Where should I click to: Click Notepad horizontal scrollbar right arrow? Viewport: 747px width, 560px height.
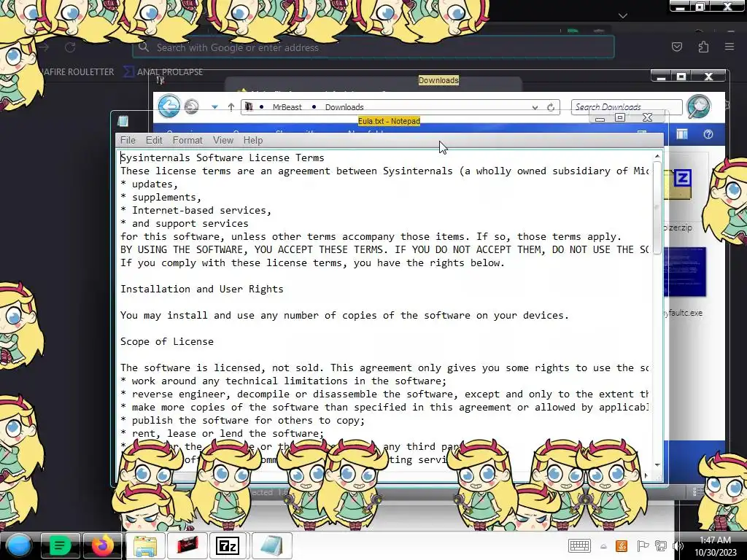coord(646,475)
